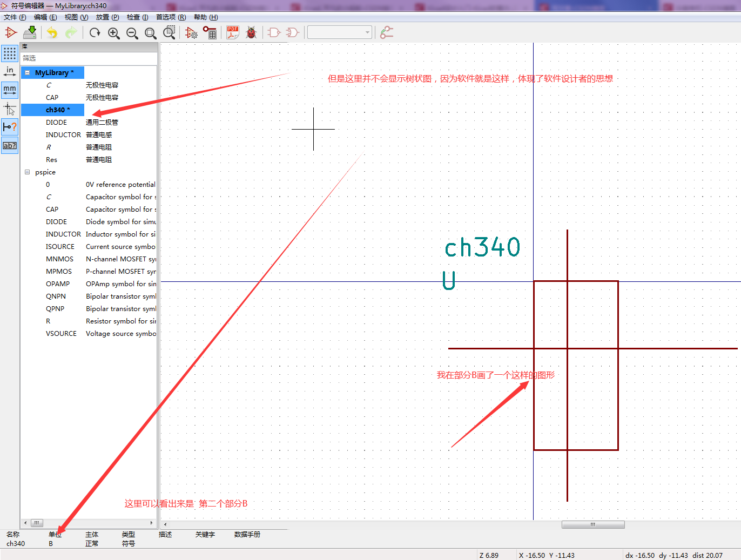741x560 pixels.
Task: Select DIODE 通用二极管 in MyLibrary
Action: pyautogui.click(x=89, y=122)
